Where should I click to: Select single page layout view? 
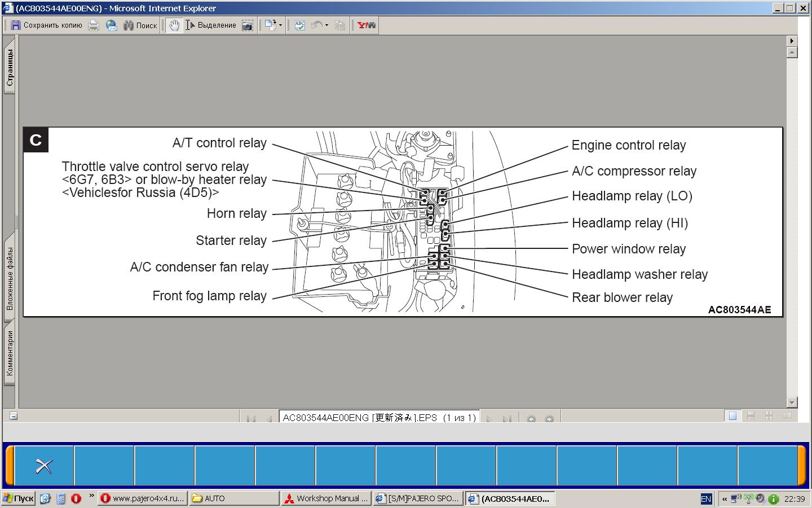[732, 416]
